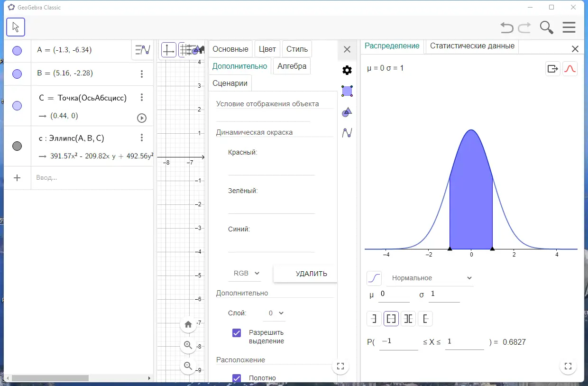Undo the last action
Viewport: 588px width, 386px height.
click(x=507, y=28)
